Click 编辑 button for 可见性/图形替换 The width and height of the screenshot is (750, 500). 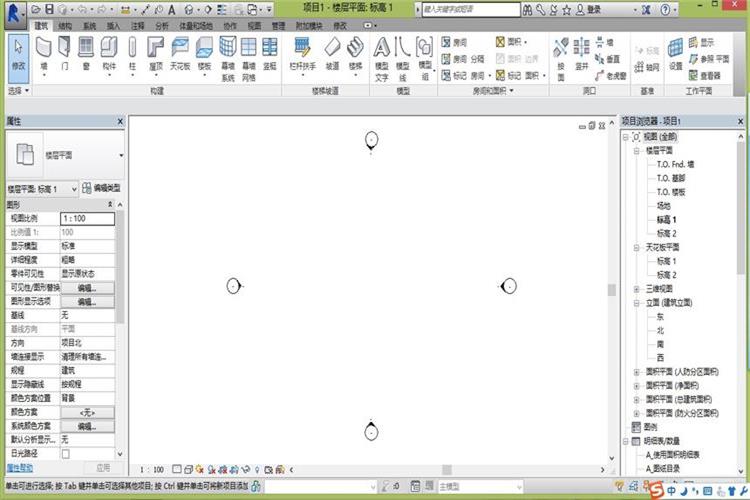(x=87, y=288)
